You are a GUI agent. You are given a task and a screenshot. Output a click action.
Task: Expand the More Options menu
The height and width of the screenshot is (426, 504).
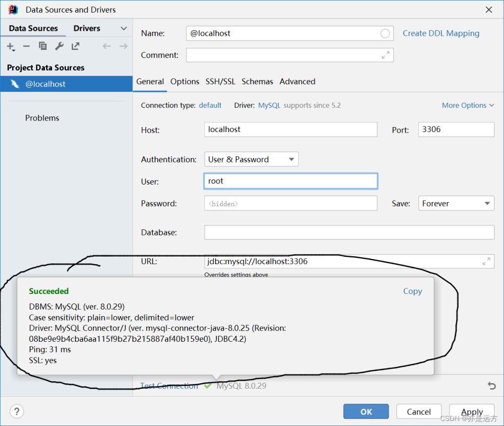tap(468, 105)
